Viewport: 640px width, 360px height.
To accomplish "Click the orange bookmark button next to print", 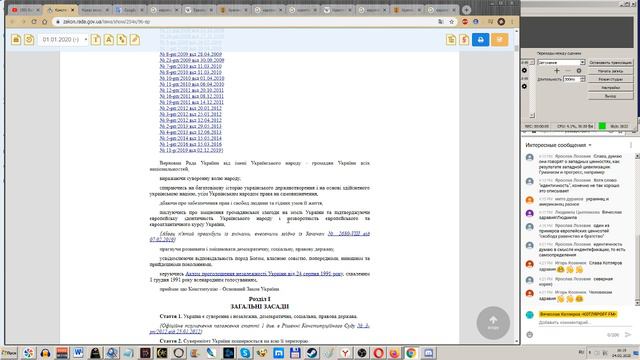I will [x=500, y=40].
